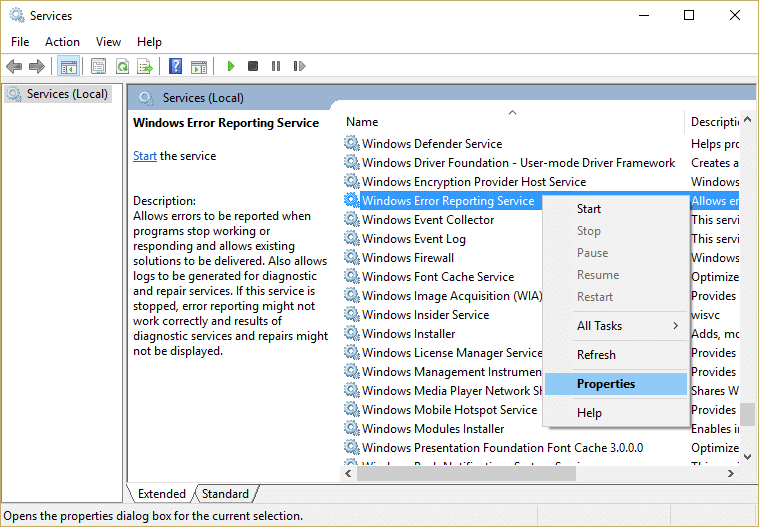
Task: Click the Export List toolbar icon
Action: (x=145, y=66)
